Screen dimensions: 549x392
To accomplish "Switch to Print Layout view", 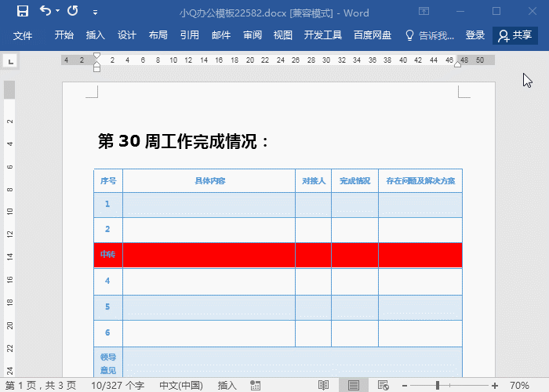I will [x=353, y=386].
